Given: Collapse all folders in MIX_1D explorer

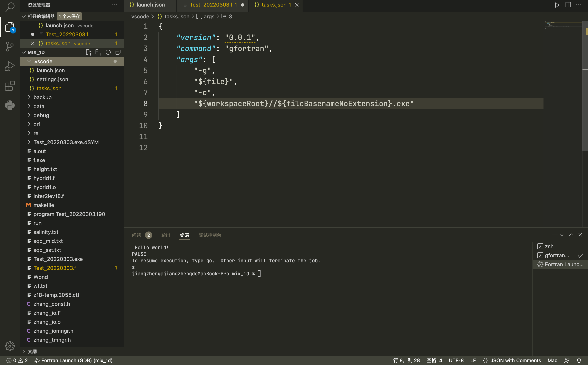Looking at the screenshot, I should (118, 52).
